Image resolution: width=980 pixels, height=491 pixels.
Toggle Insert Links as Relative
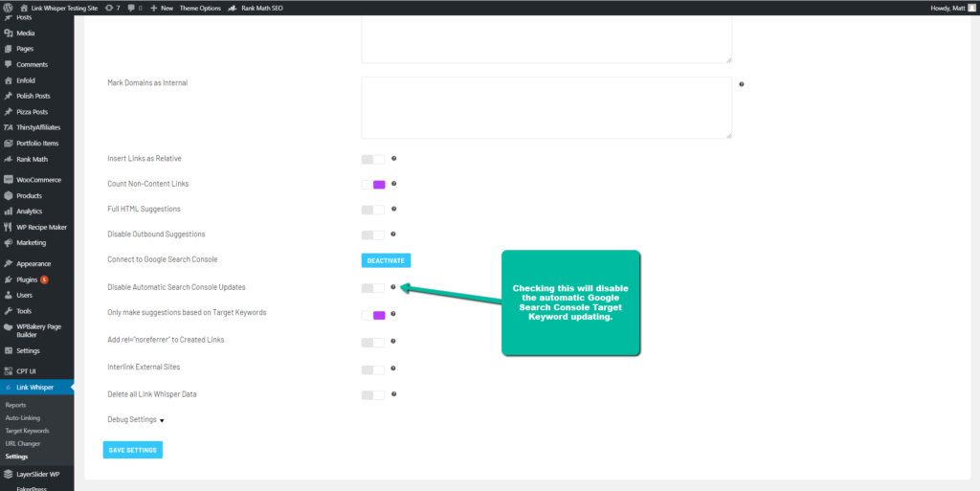coord(373,159)
